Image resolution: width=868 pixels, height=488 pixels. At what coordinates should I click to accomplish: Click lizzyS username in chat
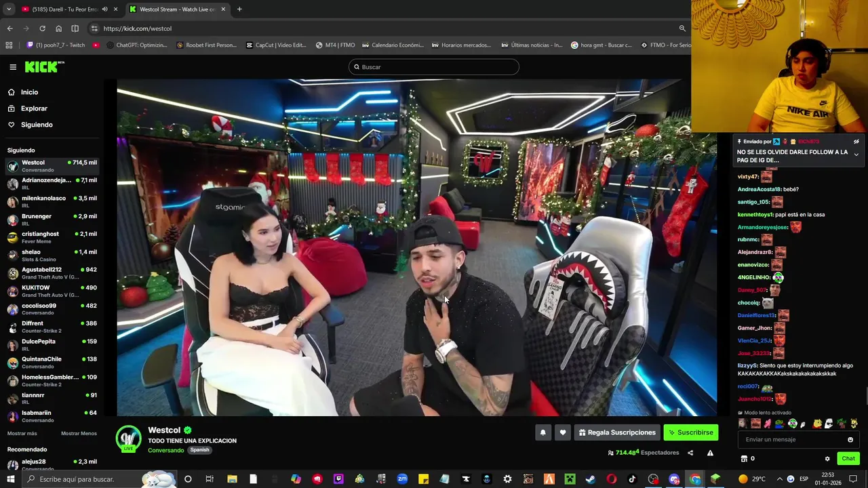tap(747, 366)
